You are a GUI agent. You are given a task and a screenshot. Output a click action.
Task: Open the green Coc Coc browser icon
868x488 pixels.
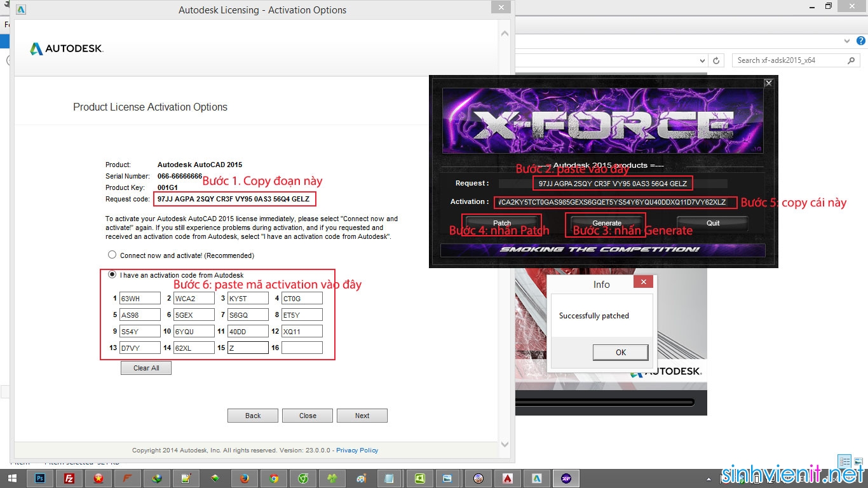tap(303, 478)
